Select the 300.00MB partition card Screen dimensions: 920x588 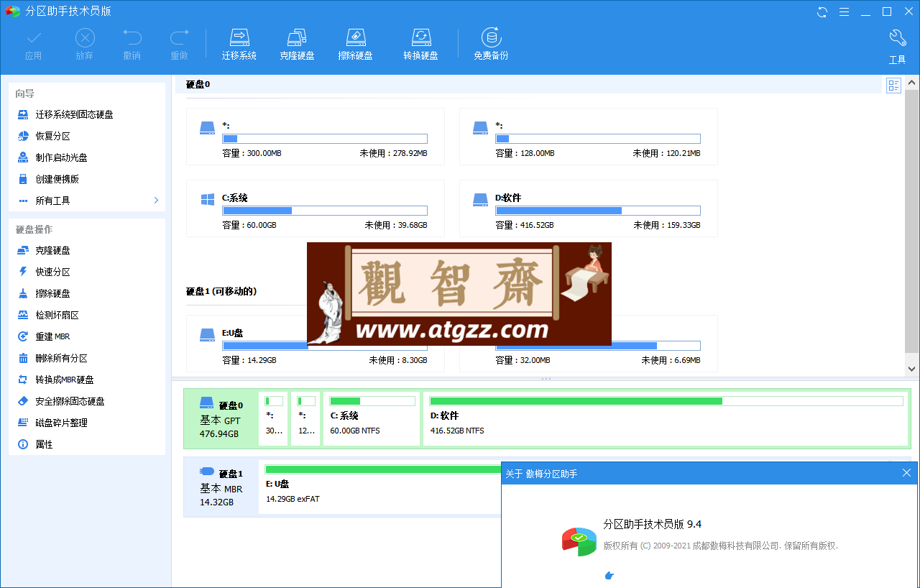coord(315,137)
